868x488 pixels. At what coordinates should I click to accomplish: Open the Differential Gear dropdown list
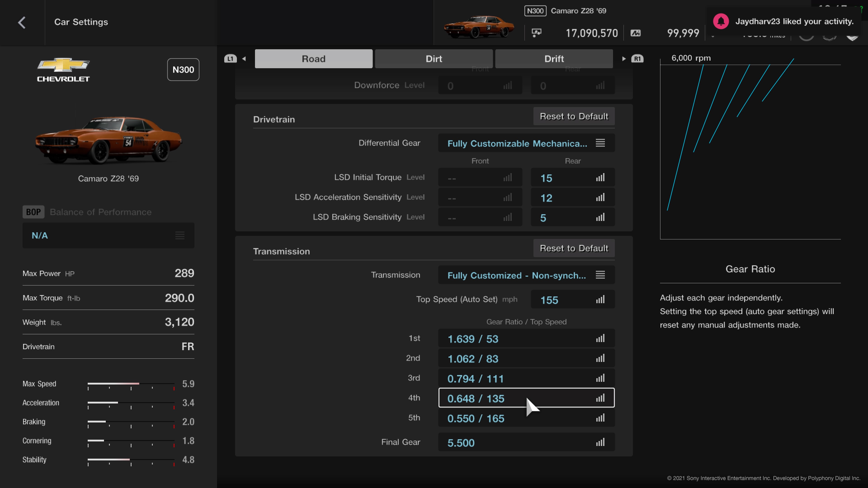(526, 143)
